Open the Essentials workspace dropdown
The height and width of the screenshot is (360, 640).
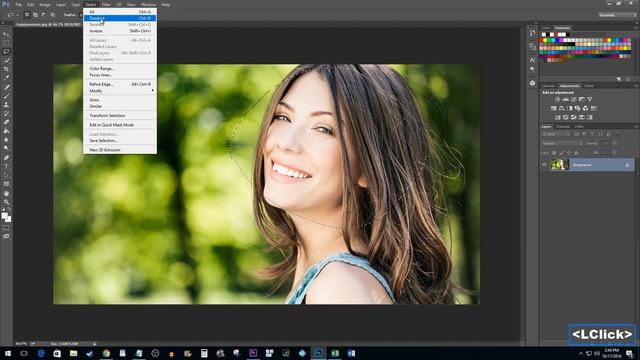point(617,15)
